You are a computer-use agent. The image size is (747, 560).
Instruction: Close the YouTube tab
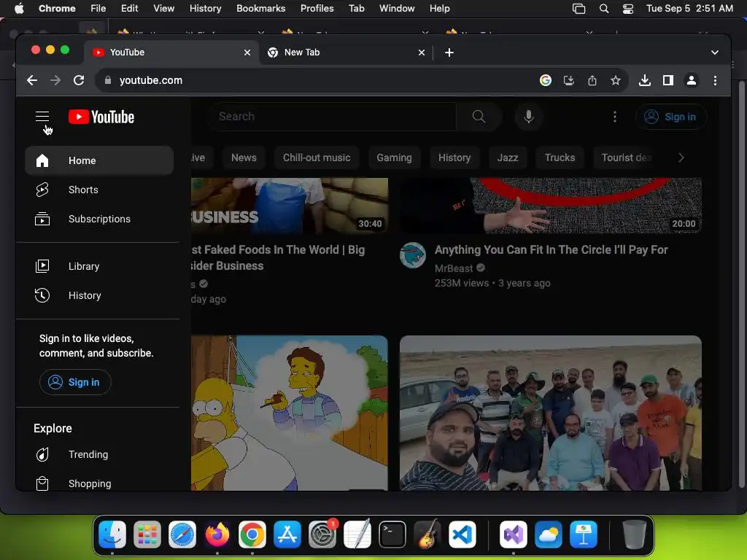coord(247,52)
